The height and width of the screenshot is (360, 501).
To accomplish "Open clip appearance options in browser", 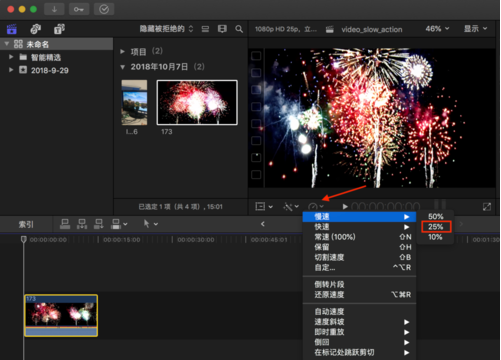I will click(222, 29).
